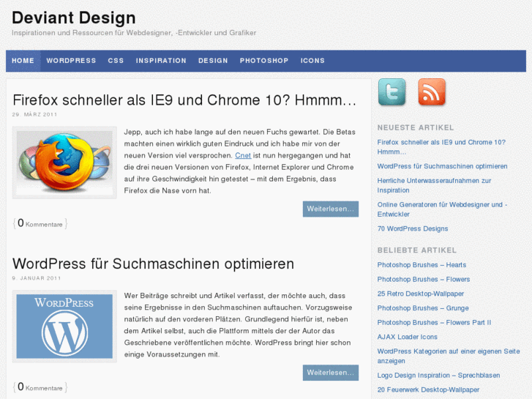532x399 pixels.
Task: Click the Firefox browser logos thumbnail
Action: [64, 163]
